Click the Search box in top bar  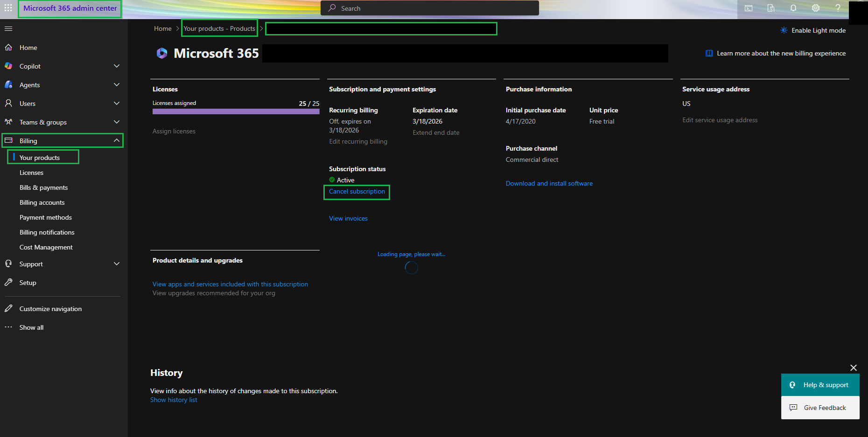(430, 8)
